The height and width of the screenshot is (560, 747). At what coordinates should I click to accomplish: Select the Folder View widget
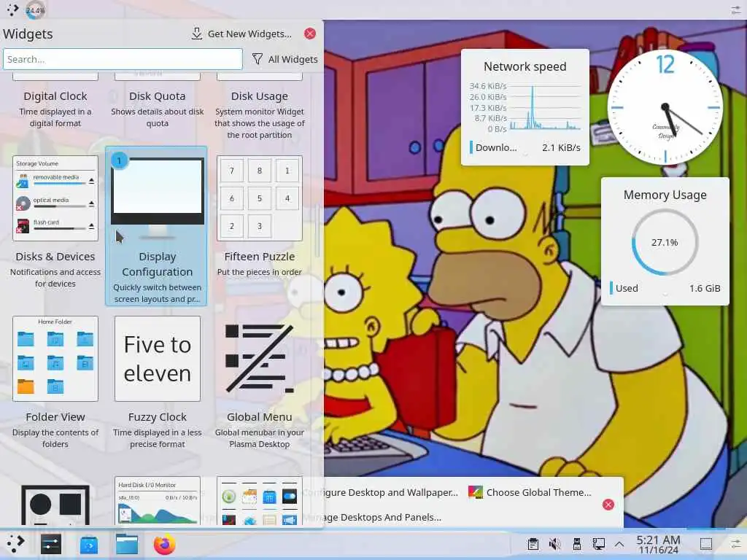(x=55, y=381)
